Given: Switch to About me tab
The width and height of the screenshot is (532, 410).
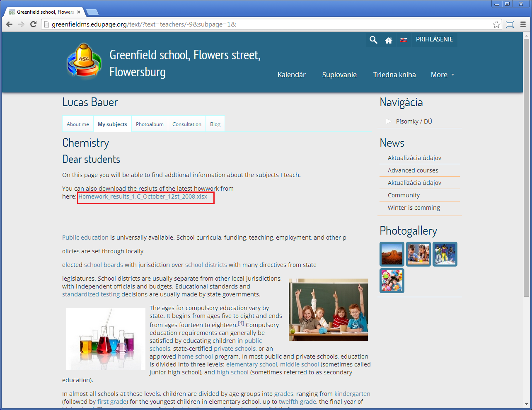Looking at the screenshot, I should pyautogui.click(x=78, y=124).
